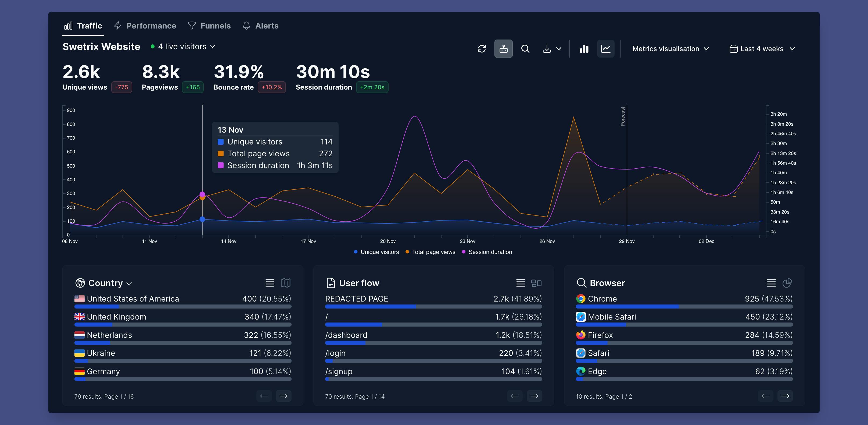Open the Last 4 weeks date dropdown
Screen dimensions: 868x425
pyautogui.click(x=762, y=49)
